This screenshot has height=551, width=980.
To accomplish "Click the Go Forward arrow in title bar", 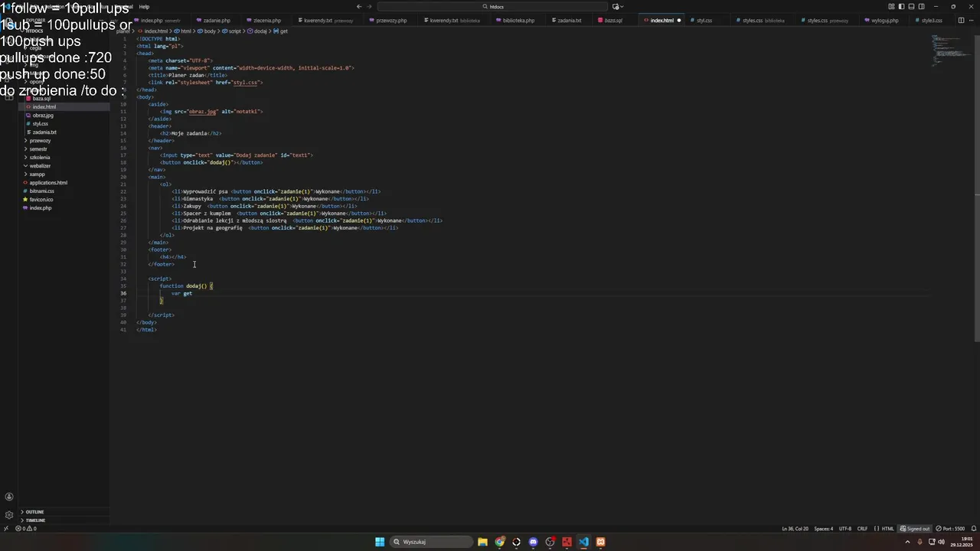I will pos(369,6).
